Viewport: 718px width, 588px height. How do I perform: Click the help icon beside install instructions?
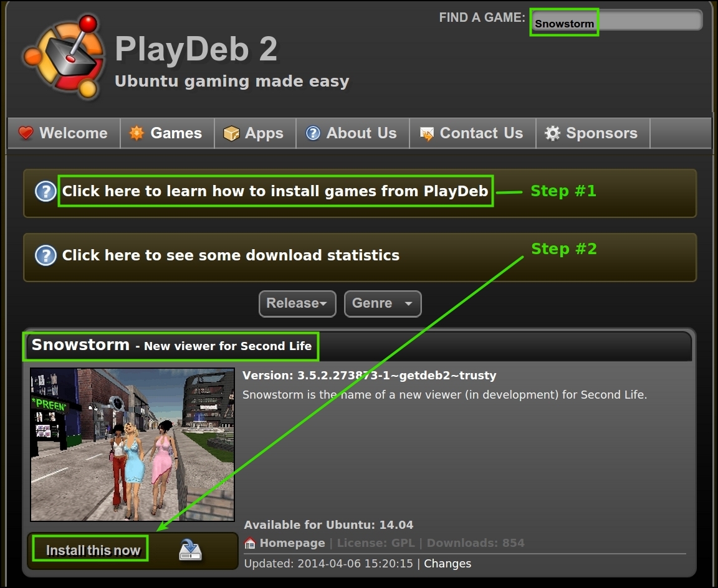click(x=45, y=191)
